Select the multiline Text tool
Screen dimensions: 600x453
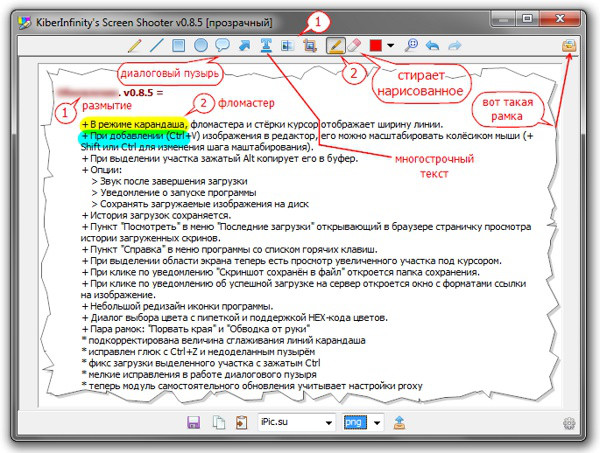tap(266, 46)
